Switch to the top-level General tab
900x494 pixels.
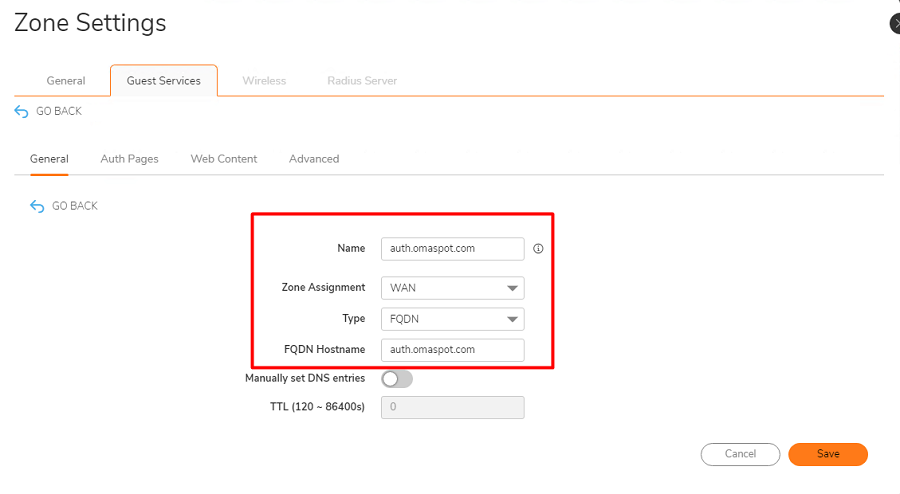tap(66, 81)
